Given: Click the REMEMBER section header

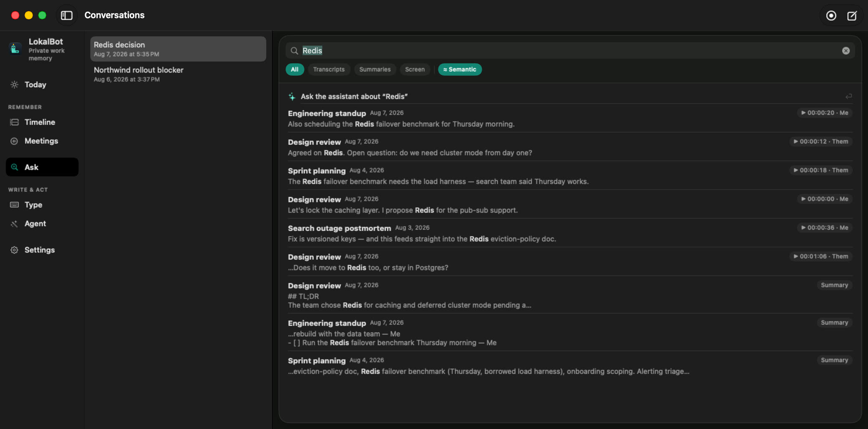Looking at the screenshot, I should 25,107.
